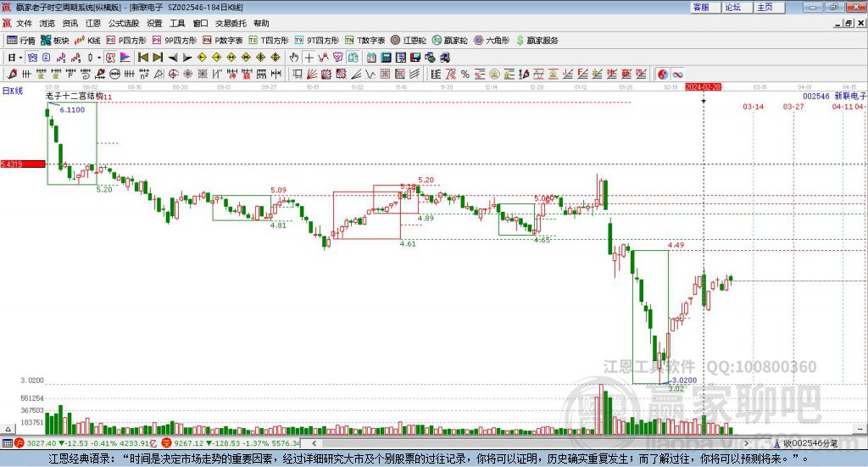Open the T四方形 tool
Viewport: 868px width, 467px height.
[269, 41]
